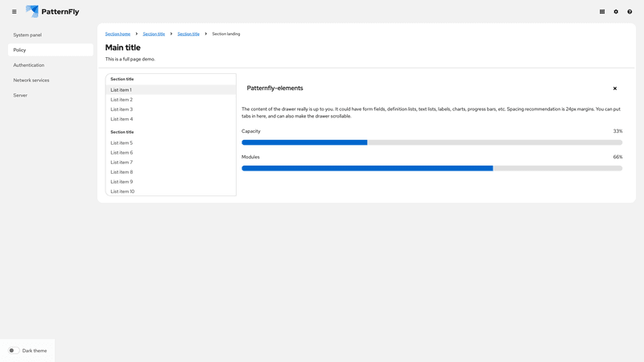Click the Capacity progress bar

[431, 142]
